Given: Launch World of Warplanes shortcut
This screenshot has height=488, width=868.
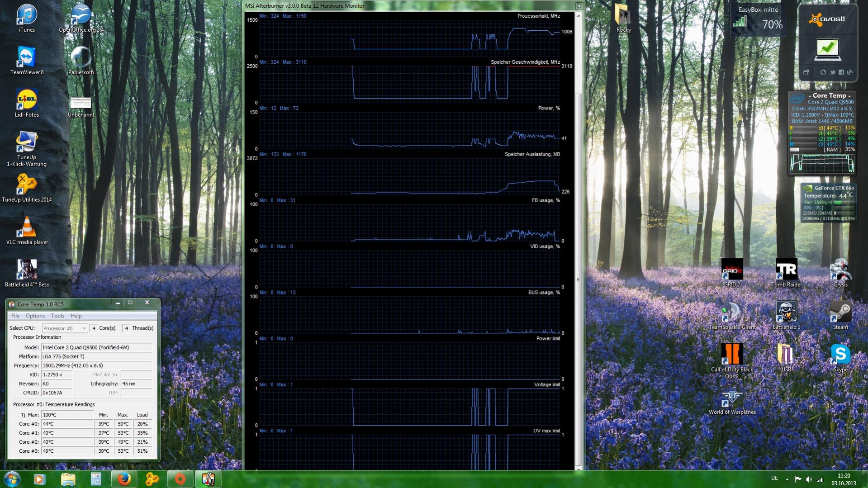Looking at the screenshot, I should [x=732, y=401].
